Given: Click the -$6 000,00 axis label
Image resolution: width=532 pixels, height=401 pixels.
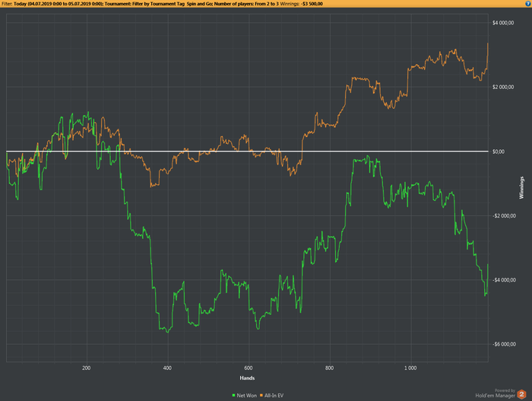Looking at the screenshot, I should coord(503,344).
